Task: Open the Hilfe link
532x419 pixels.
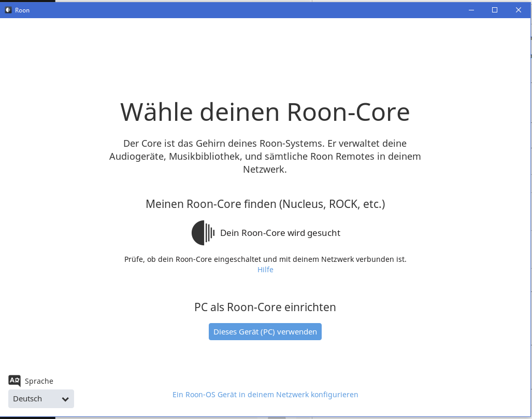Action: [x=265, y=270]
